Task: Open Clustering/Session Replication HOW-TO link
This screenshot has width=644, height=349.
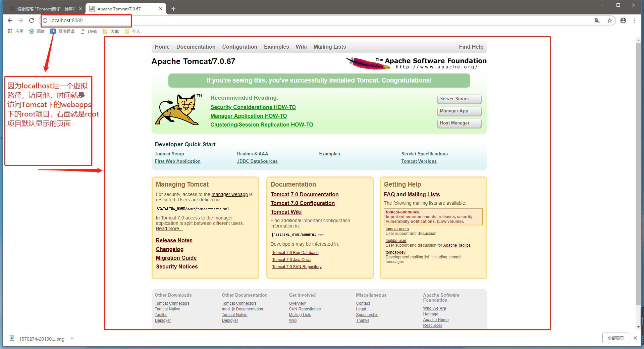Action: tap(262, 125)
